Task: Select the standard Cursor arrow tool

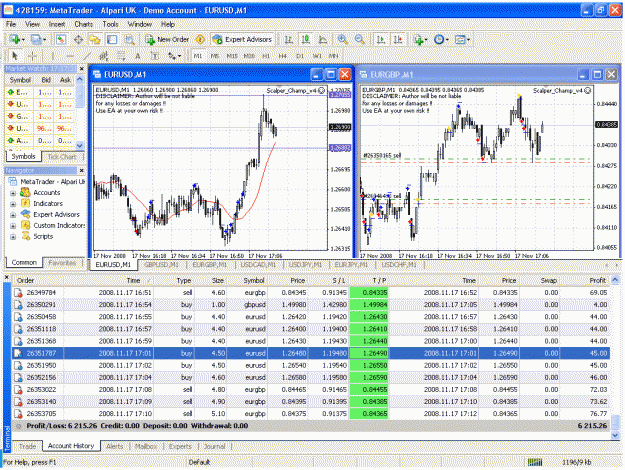Action: 15,56
